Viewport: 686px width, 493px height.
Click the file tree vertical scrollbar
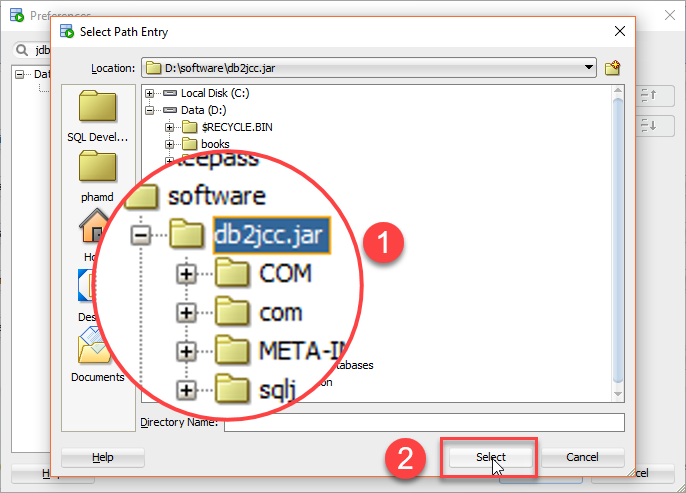(618, 243)
